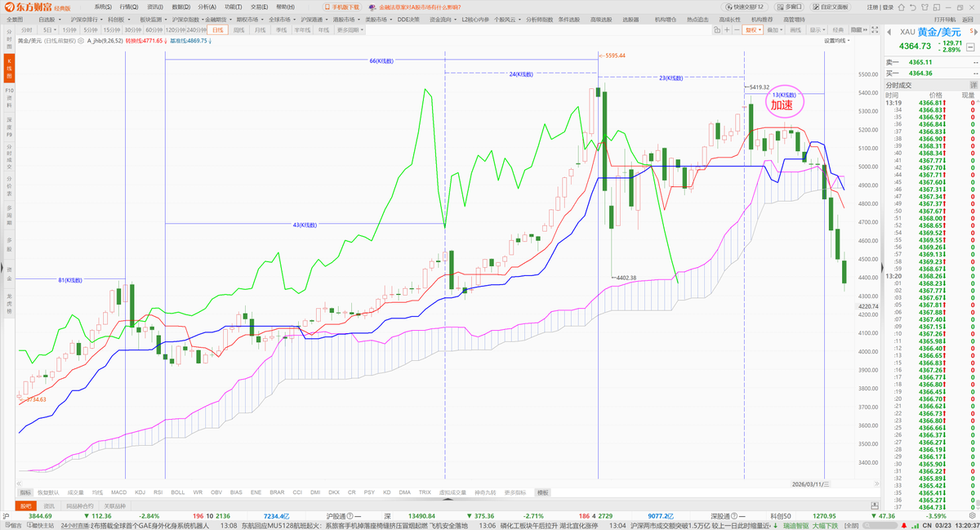Switch to the 周线 weekly tab
Screen dimensions: 980x530
(238, 29)
